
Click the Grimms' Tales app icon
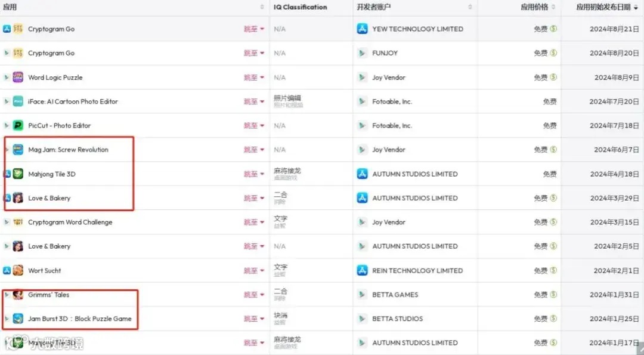tap(18, 295)
